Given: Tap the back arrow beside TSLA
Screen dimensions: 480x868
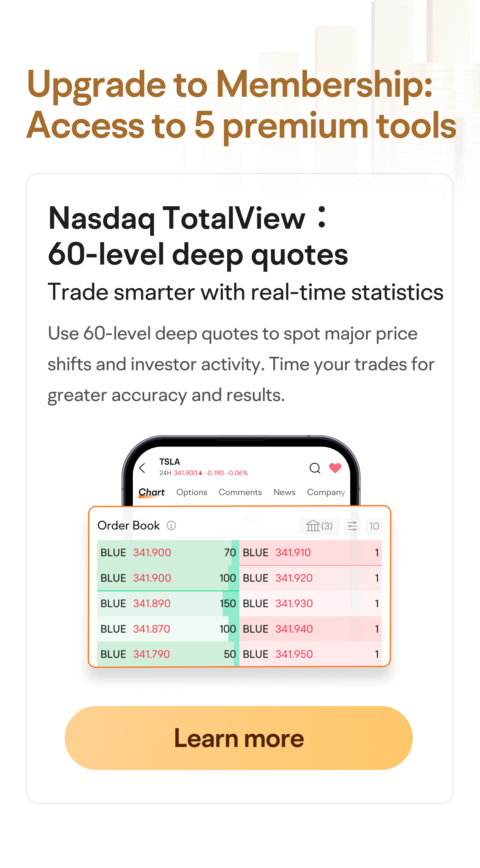Looking at the screenshot, I should (142, 468).
